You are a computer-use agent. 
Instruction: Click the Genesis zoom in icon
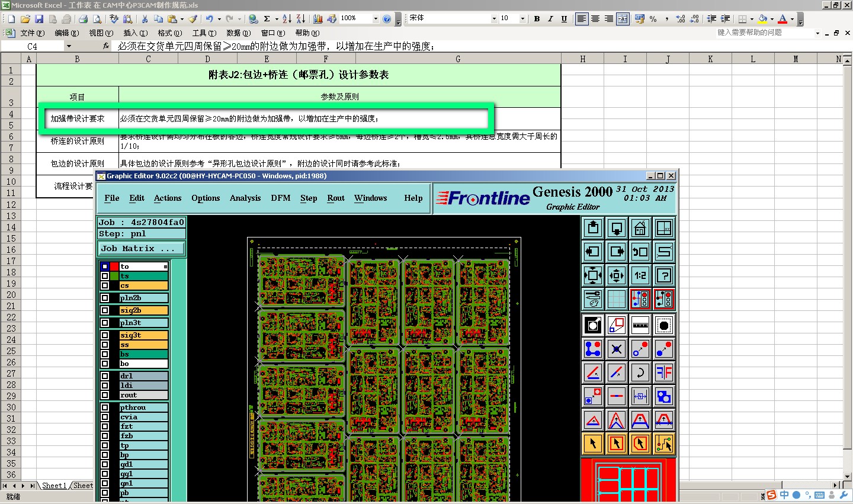point(593,275)
